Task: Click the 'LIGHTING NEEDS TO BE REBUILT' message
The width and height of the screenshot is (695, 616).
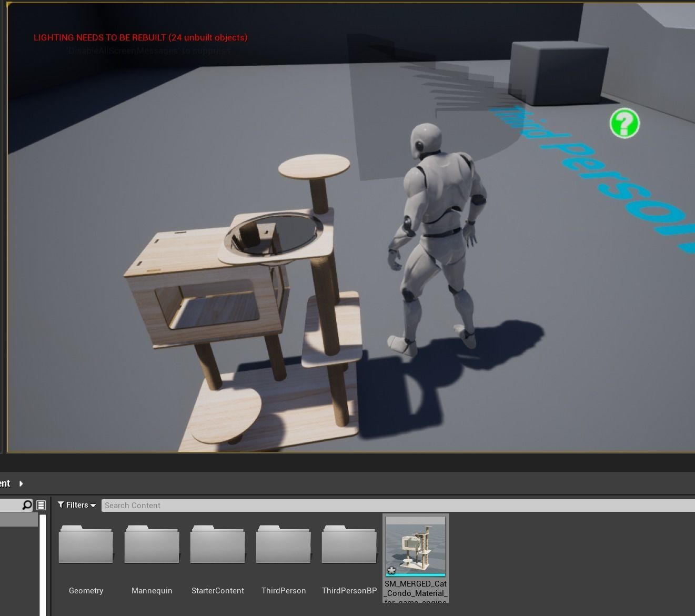Action: pos(140,37)
